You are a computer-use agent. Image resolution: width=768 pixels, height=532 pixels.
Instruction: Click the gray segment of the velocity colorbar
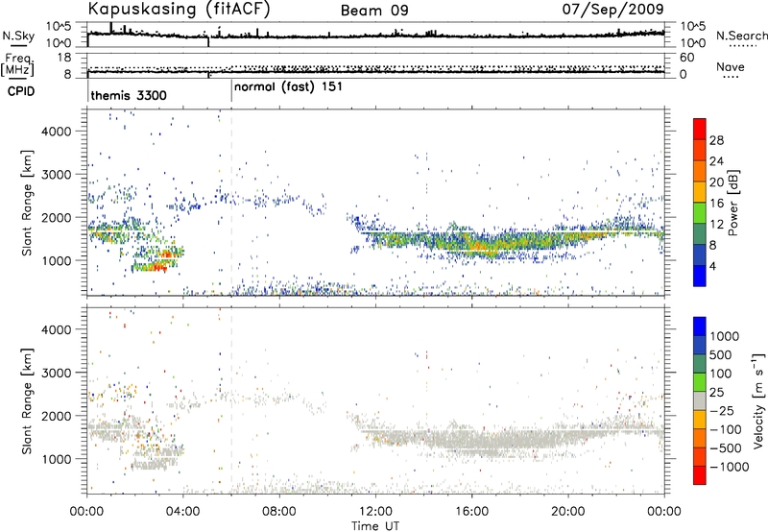pyautogui.click(x=700, y=400)
